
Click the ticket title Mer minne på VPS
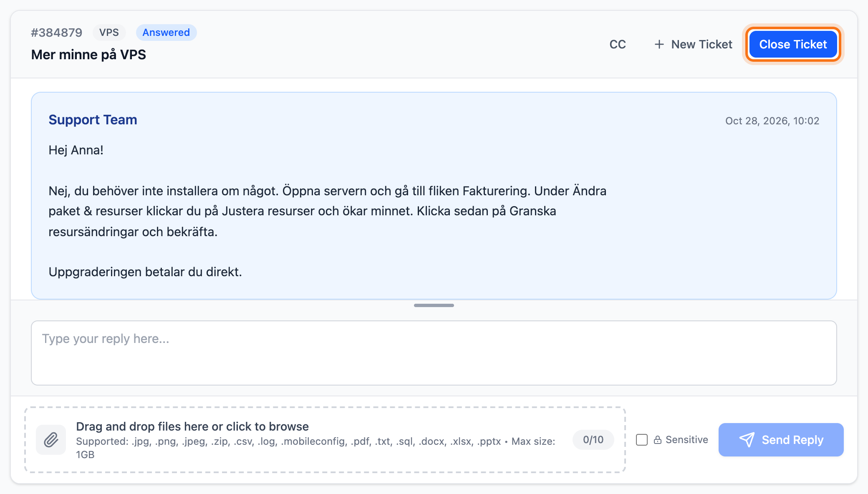pos(88,55)
